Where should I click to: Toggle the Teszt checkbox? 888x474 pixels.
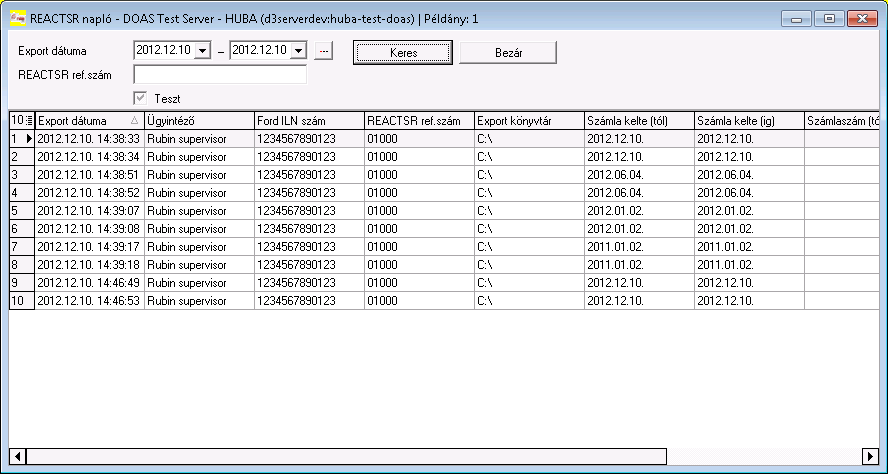[140, 99]
